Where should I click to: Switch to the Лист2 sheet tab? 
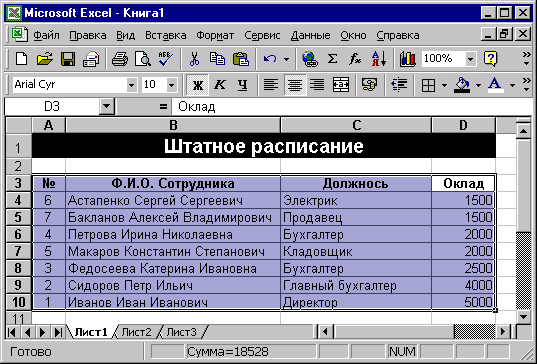136,332
